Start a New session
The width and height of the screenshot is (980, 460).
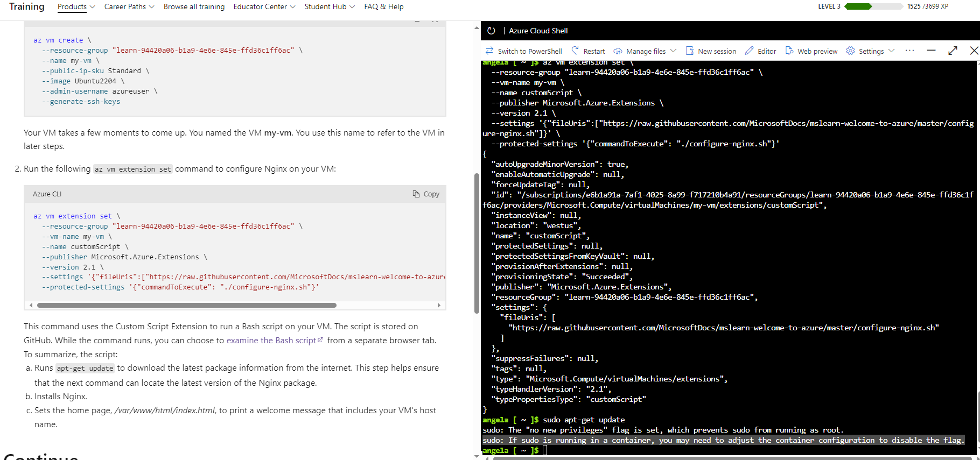(711, 51)
